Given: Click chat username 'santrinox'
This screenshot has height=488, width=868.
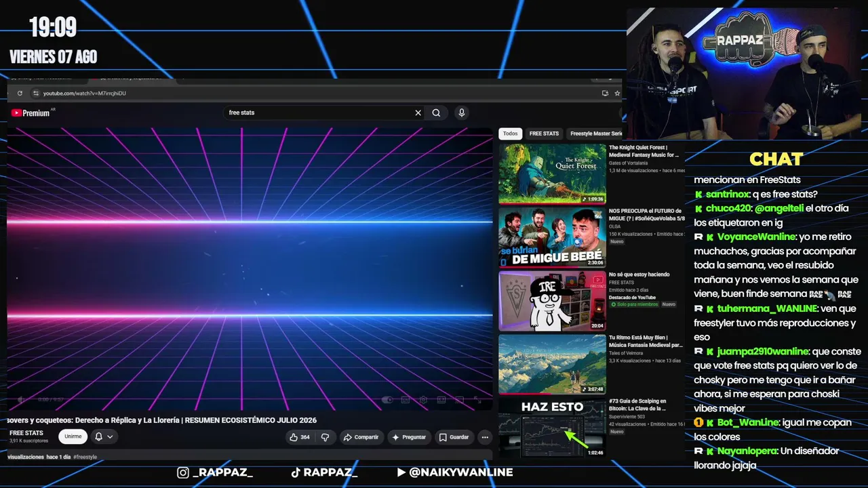Looking at the screenshot, I should (727, 195).
